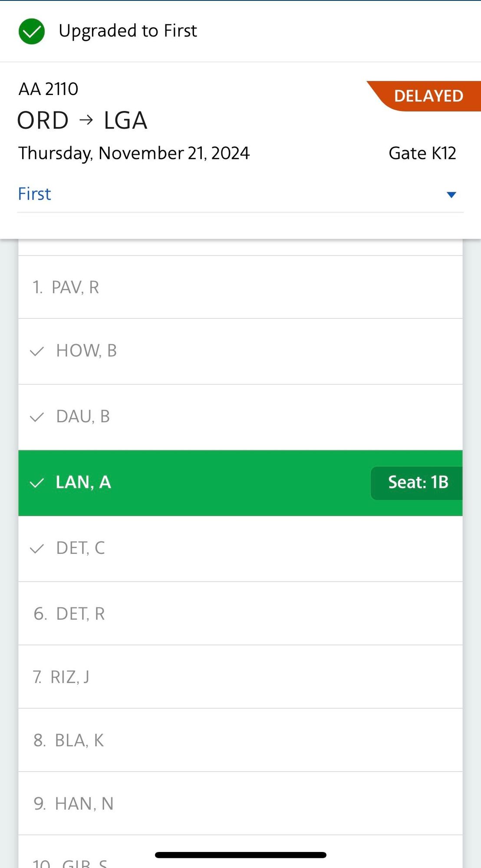Tap the iOS home indicator bar
The height and width of the screenshot is (868, 481).
point(240,855)
